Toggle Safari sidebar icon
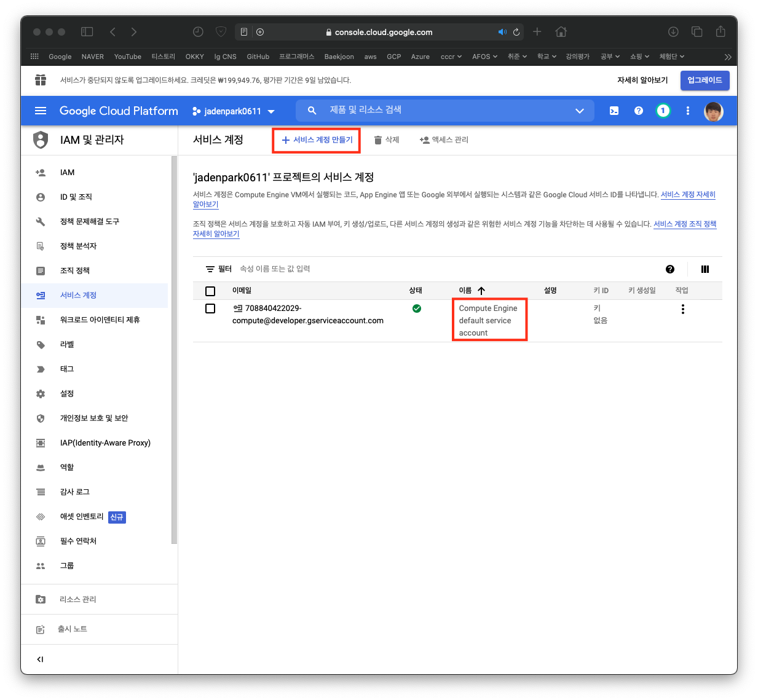The image size is (758, 700). [x=87, y=32]
